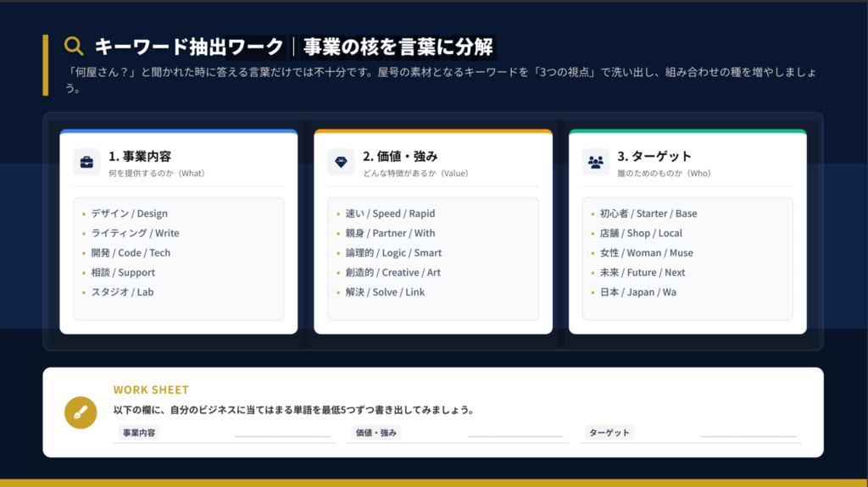Screen dimensions: 868x487
Task: Click the briefcase icon beside 事業内容
Action: click(86, 162)
